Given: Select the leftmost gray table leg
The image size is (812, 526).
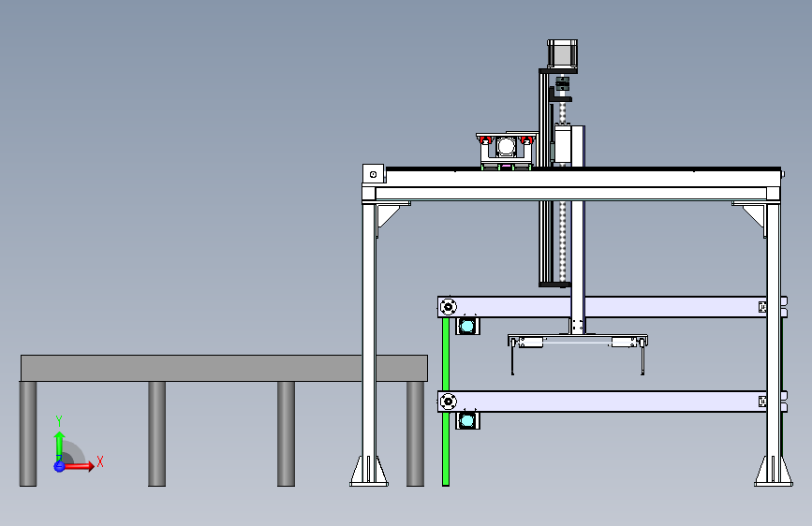Looking at the screenshot, I should click(x=28, y=434).
